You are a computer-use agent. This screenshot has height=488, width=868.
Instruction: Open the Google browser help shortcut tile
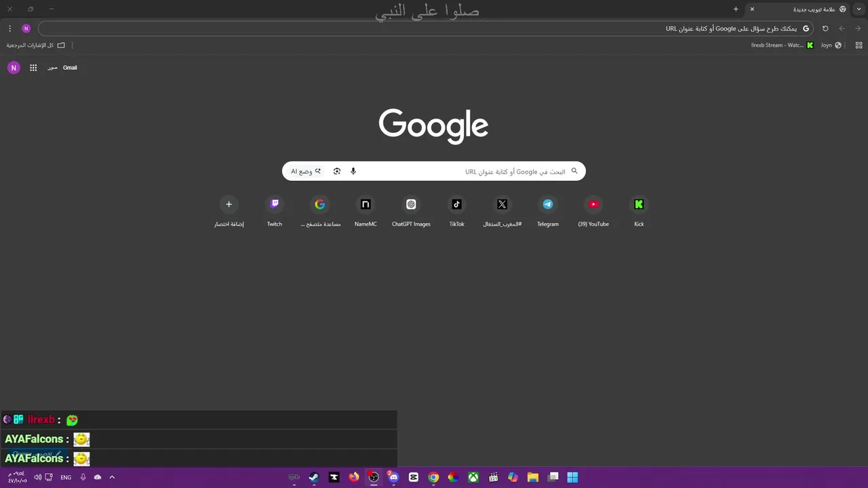pos(320,204)
